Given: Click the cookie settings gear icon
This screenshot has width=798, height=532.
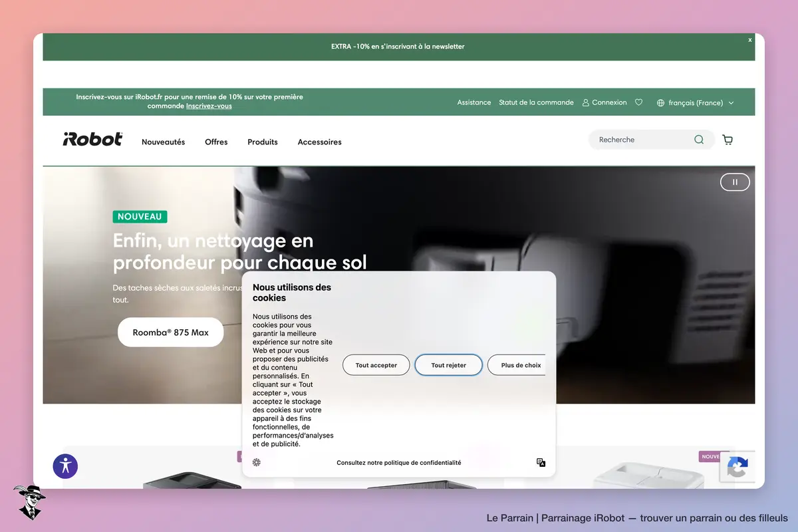Looking at the screenshot, I should pos(257,462).
